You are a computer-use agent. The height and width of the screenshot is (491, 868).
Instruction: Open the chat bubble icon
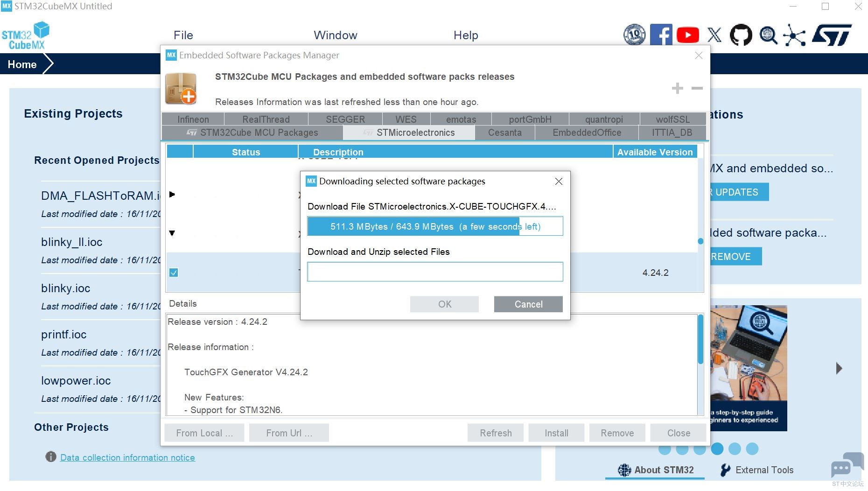pyautogui.click(x=847, y=465)
